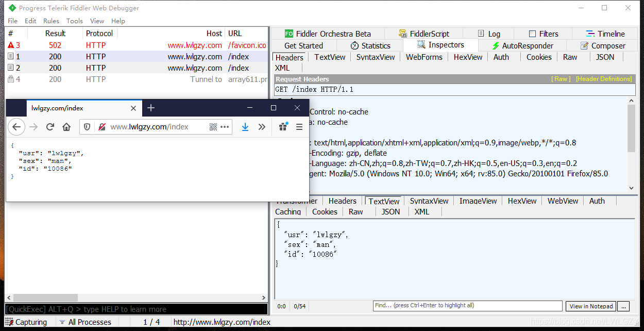
Task: Select request TextView inspector tab
Action: 330,57
